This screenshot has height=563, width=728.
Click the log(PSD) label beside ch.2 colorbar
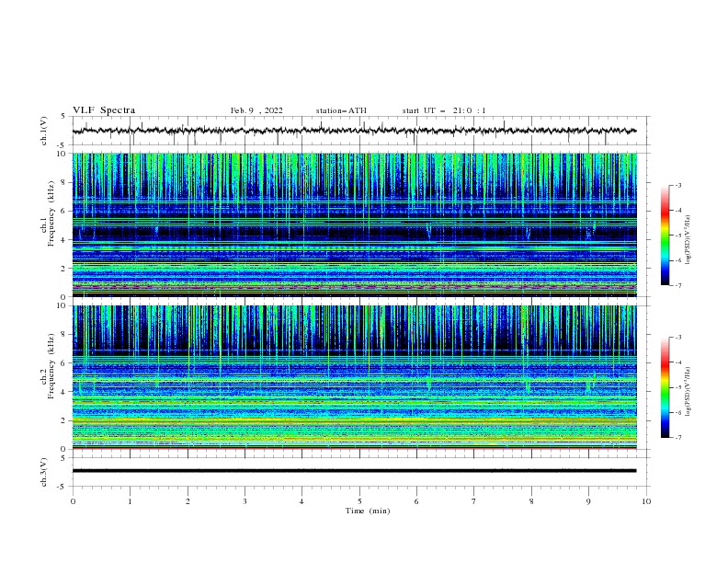coord(688,391)
